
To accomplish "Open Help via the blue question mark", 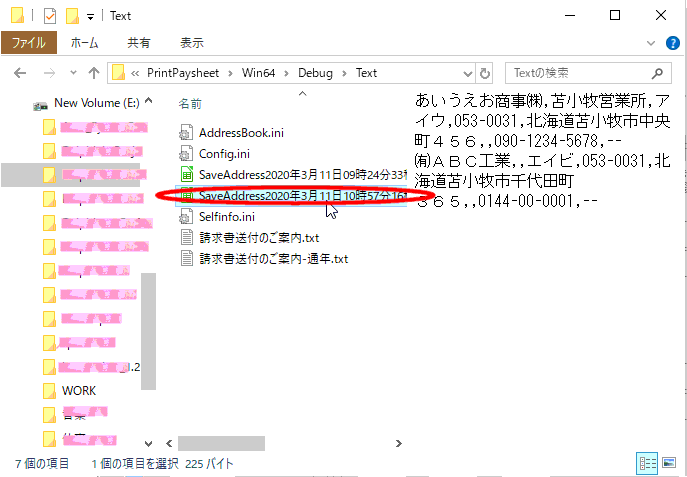I will (675, 44).
